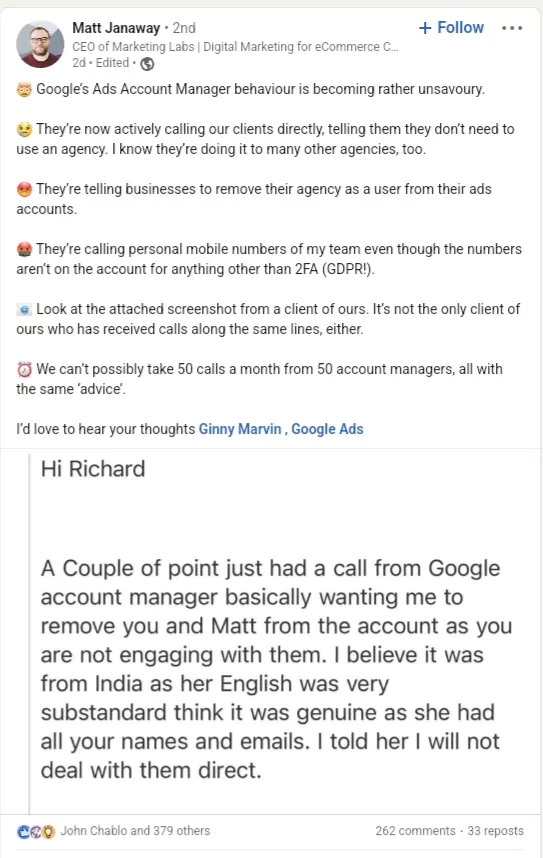View the 33 reposts

pos(495,831)
